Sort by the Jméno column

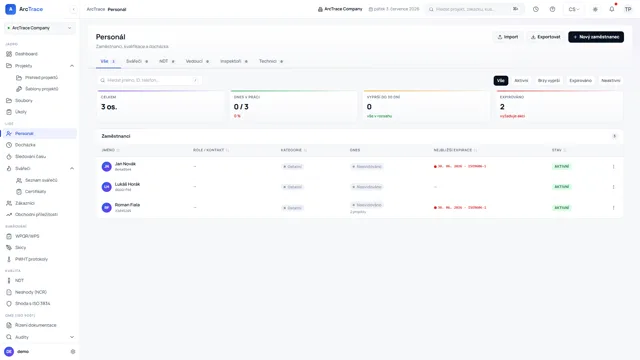(x=110, y=150)
